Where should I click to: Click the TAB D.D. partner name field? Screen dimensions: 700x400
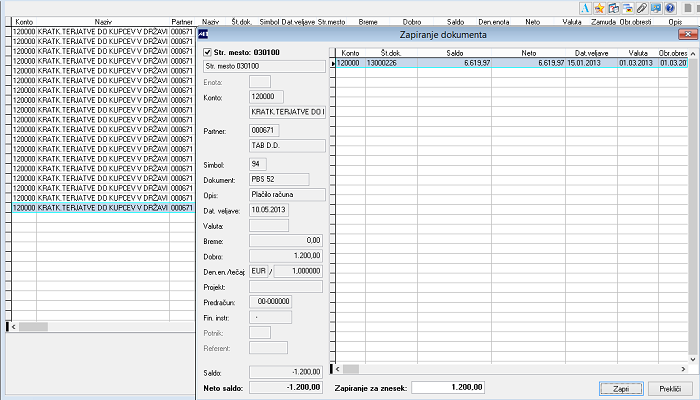288,146
